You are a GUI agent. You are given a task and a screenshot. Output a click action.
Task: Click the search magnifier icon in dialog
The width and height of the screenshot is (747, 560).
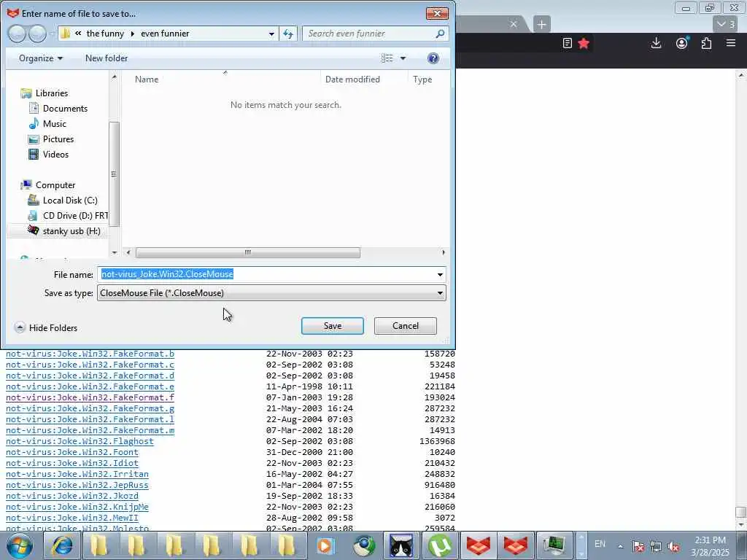tap(440, 34)
